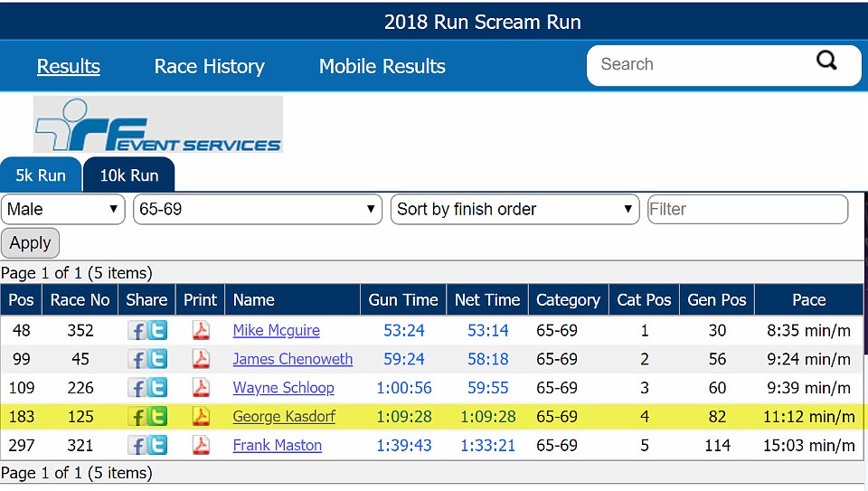Viewport: 868px width, 491px height.
Task: Click the RF Event Services logo
Action: pos(158,125)
